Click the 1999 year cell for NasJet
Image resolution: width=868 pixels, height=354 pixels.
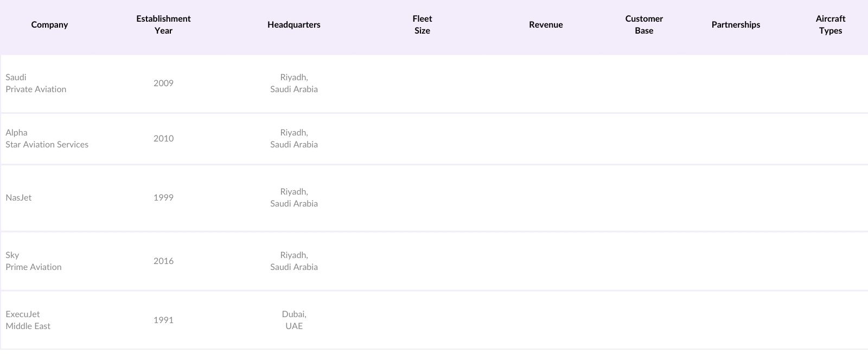(x=163, y=197)
